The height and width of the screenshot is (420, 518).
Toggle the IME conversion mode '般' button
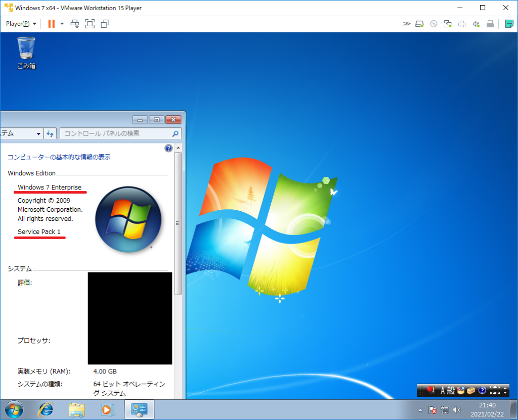[451, 390]
